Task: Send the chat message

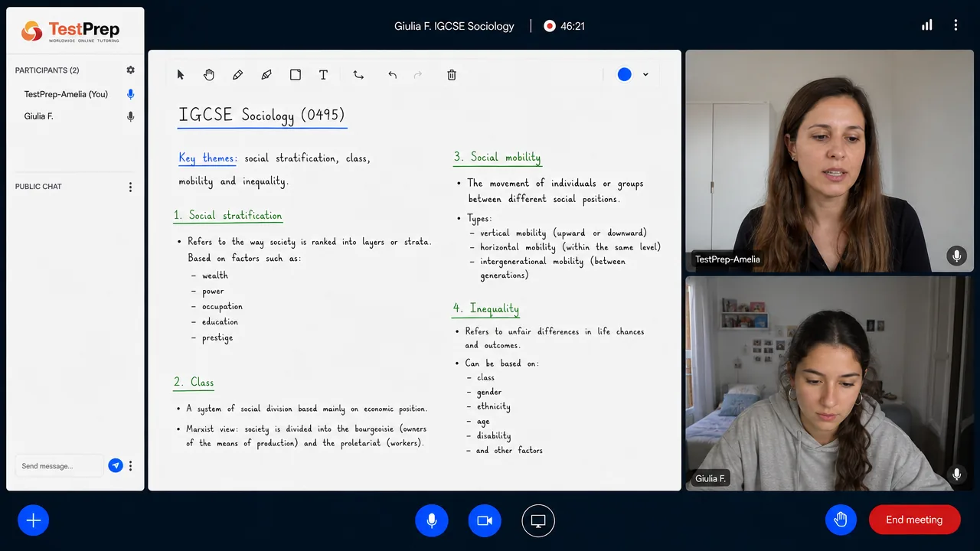Action: point(116,465)
